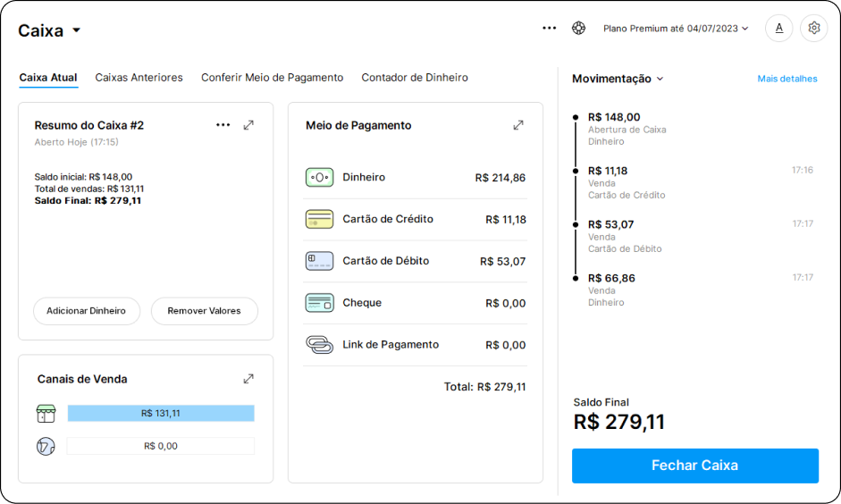Screen dimensions: 841x504
Task: Expand the Resumo do Caixa panel
Action: coord(248,125)
